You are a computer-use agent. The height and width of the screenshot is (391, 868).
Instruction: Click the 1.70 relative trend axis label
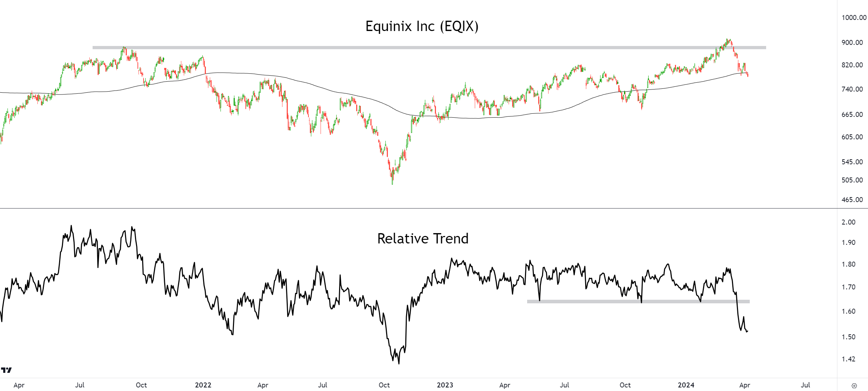848,287
